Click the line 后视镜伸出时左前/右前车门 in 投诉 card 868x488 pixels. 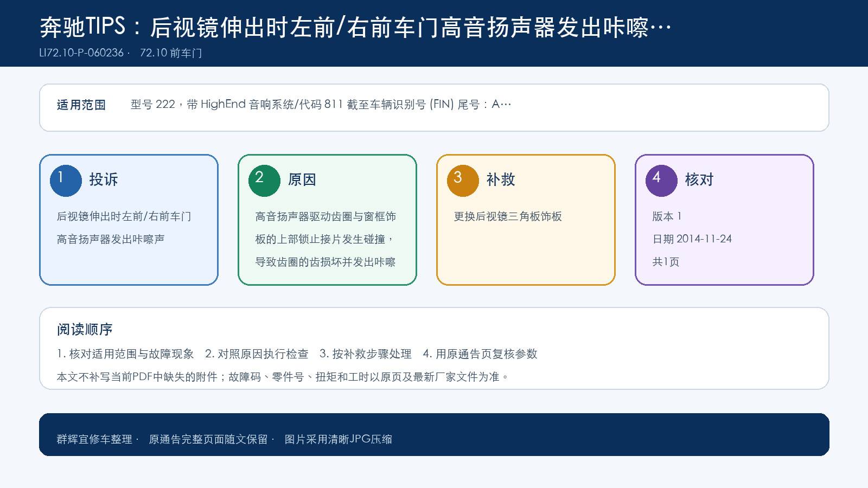tap(124, 216)
